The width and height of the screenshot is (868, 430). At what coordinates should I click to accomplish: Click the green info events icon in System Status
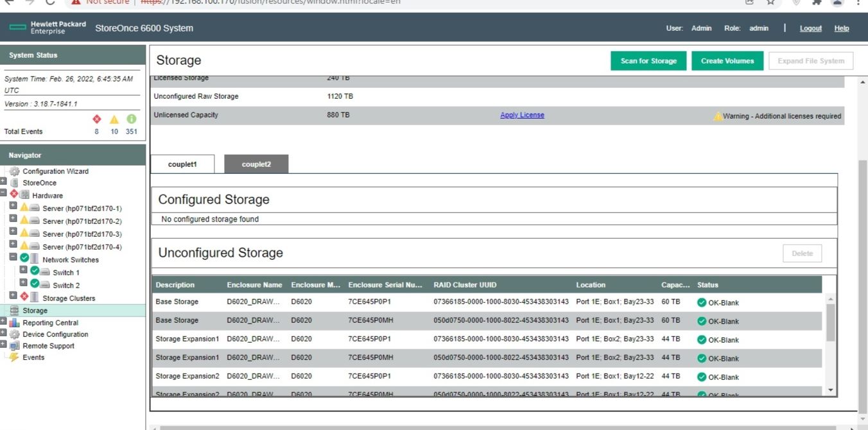pyautogui.click(x=132, y=119)
